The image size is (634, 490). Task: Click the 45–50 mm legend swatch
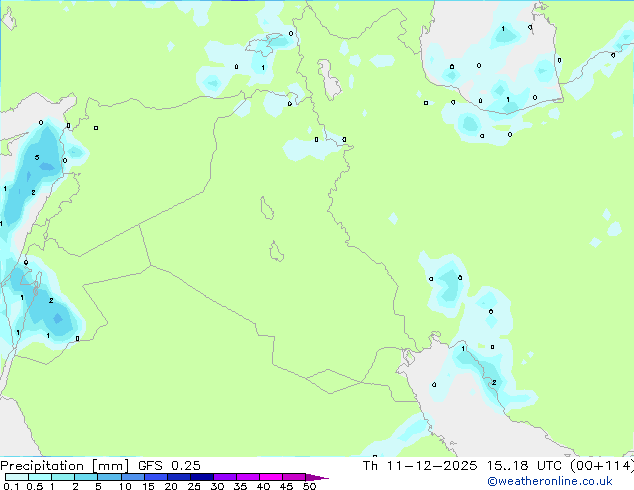(294, 477)
